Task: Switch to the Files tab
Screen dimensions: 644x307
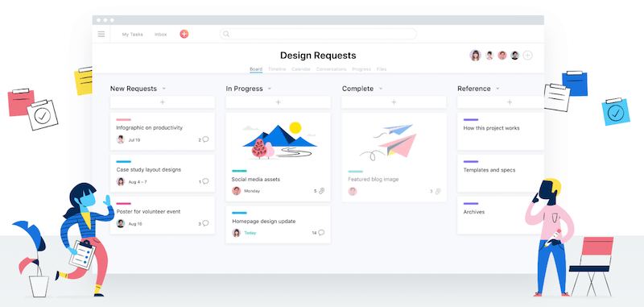Action: tap(382, 69)
